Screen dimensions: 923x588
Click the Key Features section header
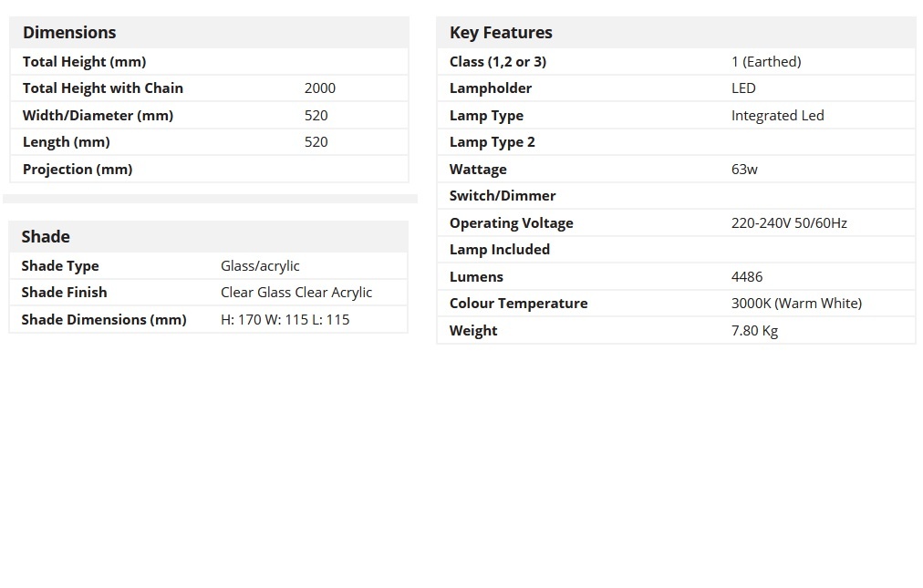click(x=501, y=33)
